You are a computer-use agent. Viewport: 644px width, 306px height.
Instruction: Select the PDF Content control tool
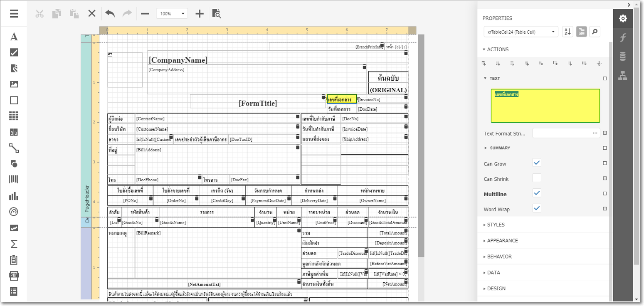14,276
